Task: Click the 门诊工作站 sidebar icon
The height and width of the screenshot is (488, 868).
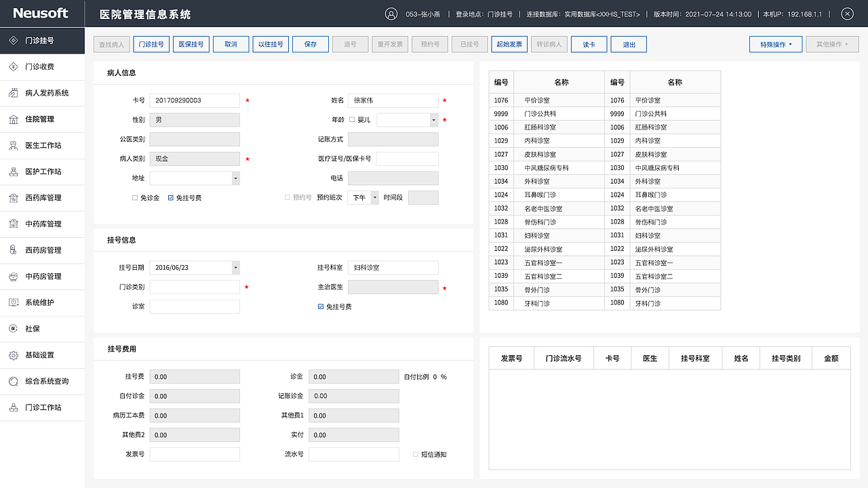Action: [14, 407]
